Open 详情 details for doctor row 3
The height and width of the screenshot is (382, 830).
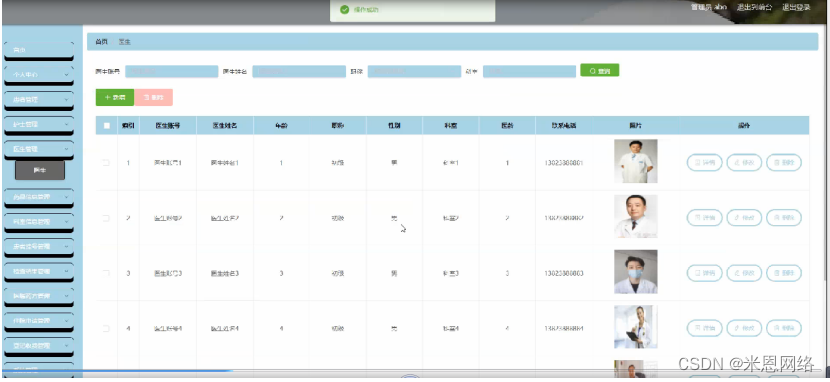pyautogui.click(x=705, y=273)
